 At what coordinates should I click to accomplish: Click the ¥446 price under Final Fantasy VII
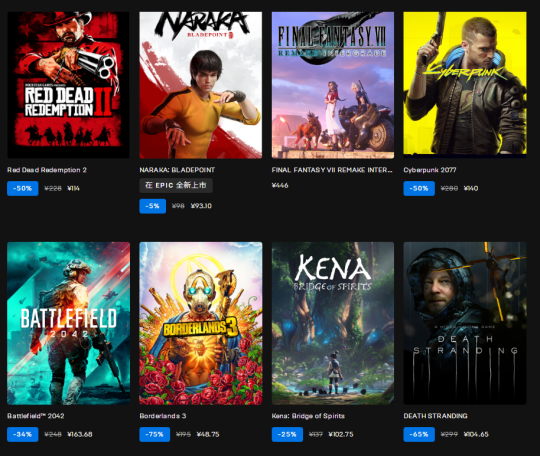point(280,185)
